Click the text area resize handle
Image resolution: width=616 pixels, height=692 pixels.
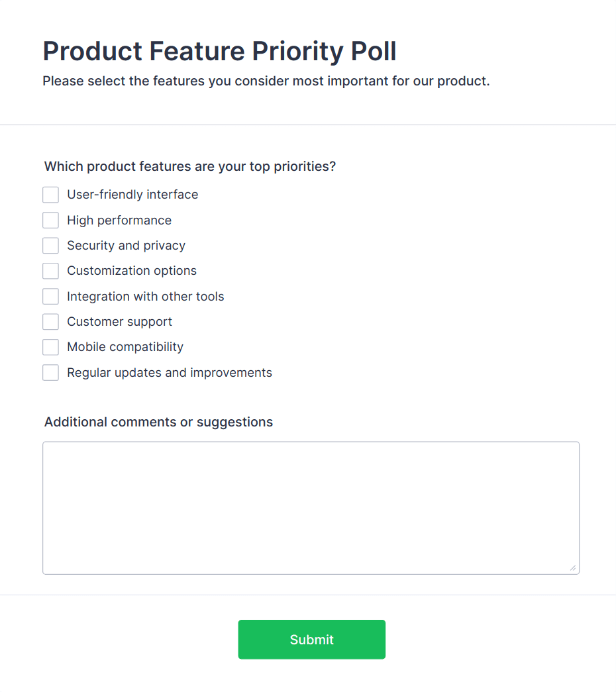(x=573, y=568)
